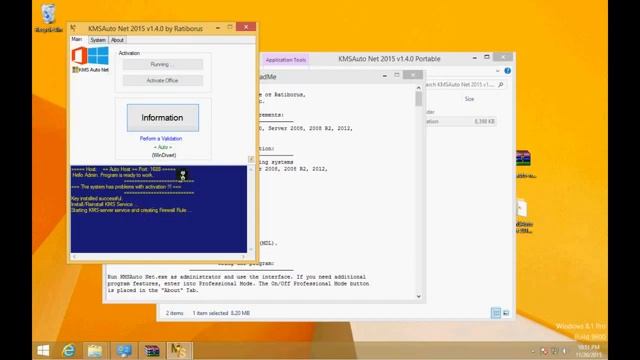Click the computer monitor taskbar icon

pyautogui.click(x=123, y=351)
